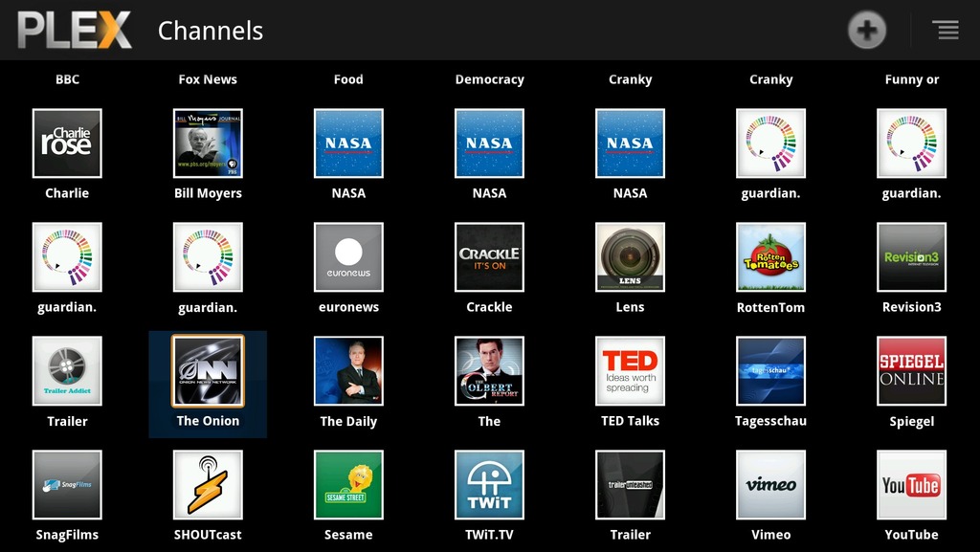Launch the euronews channel icon
980x552 pixels.
point(348,256)
